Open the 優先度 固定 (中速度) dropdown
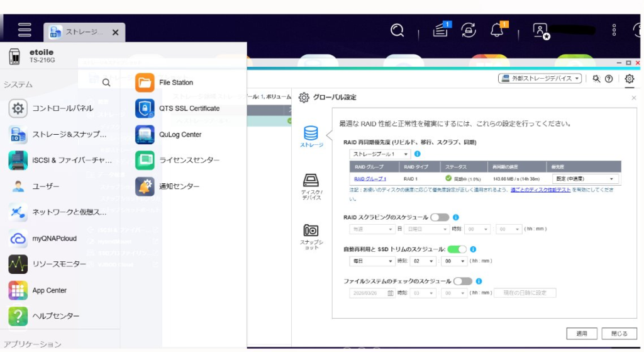This screenshot has height=352, width=644. pos(584,179)
